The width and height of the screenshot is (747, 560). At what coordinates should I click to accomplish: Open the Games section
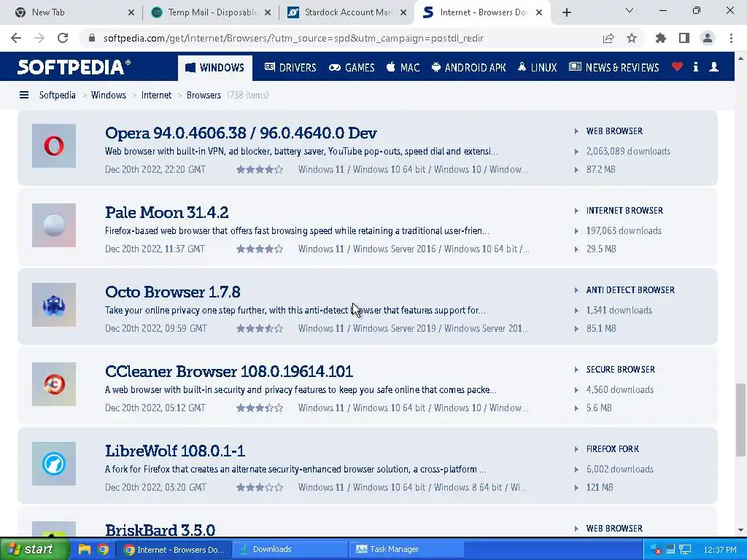point(352,68)
